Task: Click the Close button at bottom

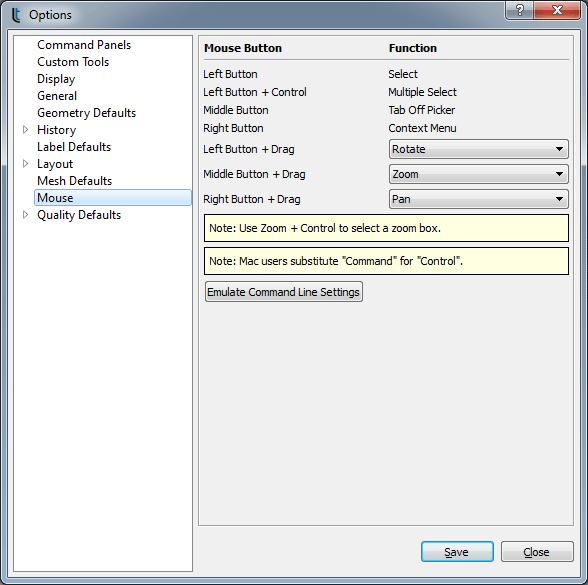Action: pos(537,552)
